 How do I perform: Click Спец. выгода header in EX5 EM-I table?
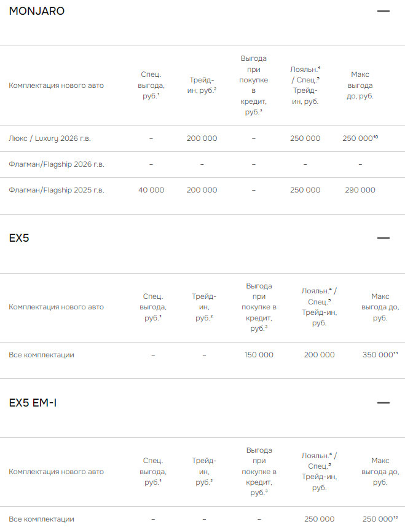pyautogui.click(x=152, y=472)
